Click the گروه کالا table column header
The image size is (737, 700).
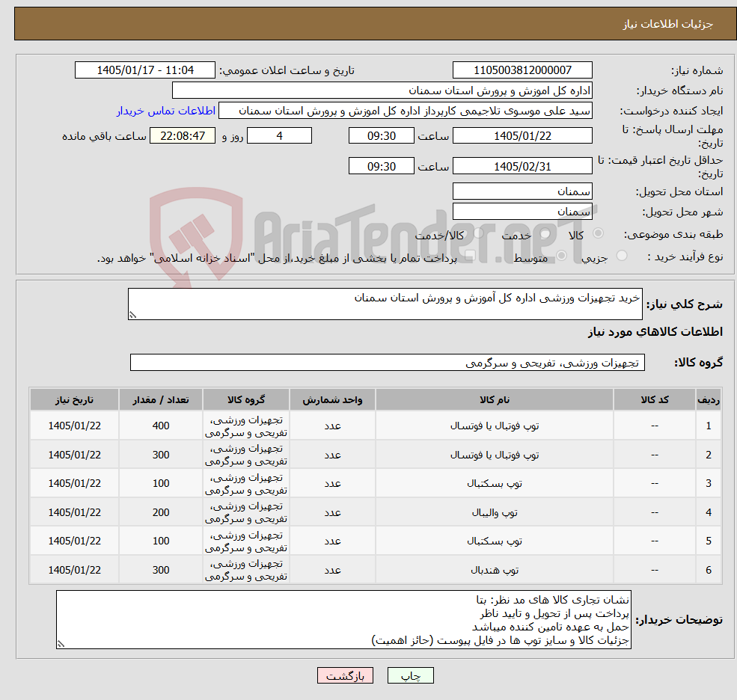click(x=246, y=400)
